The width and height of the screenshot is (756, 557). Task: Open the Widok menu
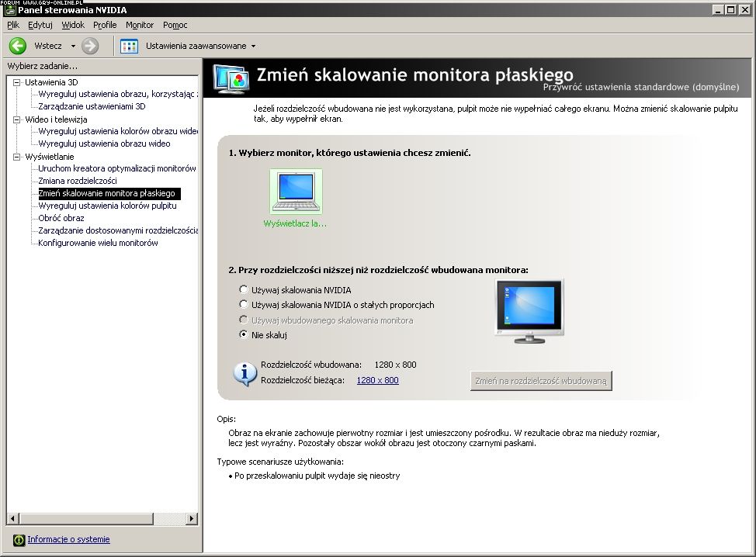pyautogui.click(x=73, y=25)
